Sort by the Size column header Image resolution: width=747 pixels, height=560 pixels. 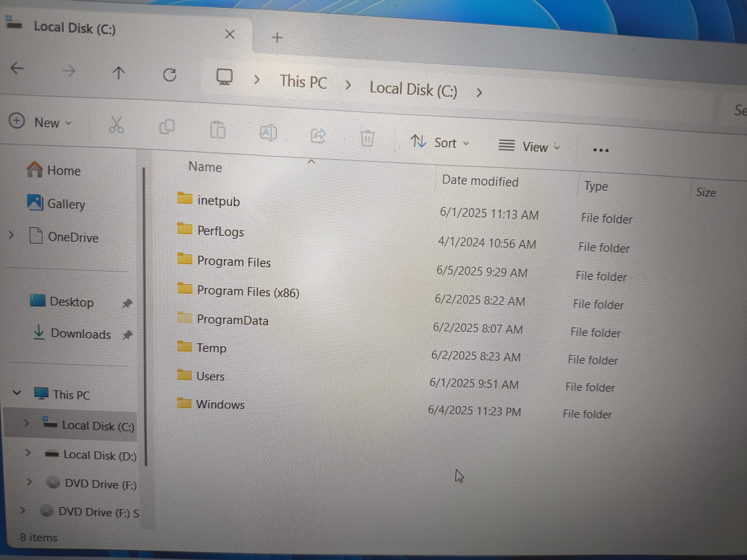point(706,192)
